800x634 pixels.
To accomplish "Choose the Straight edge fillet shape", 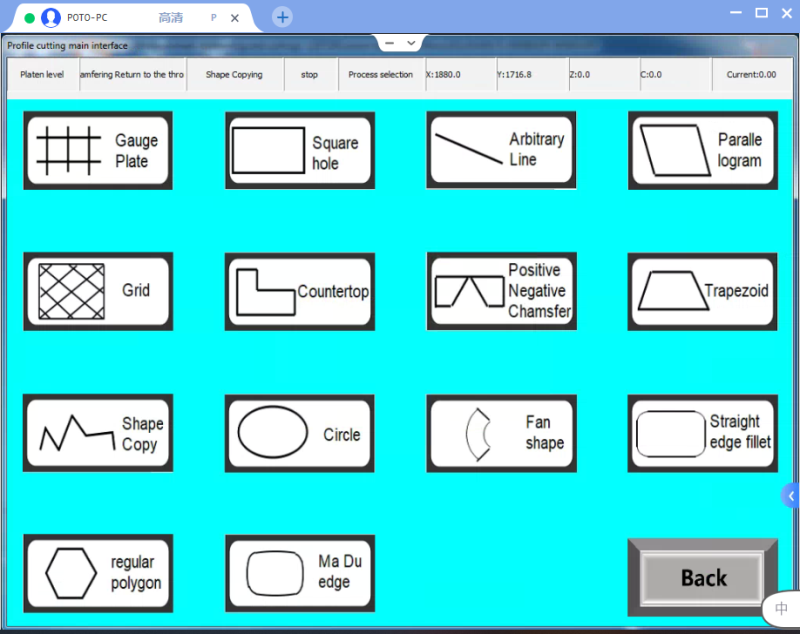I will 702,433.
